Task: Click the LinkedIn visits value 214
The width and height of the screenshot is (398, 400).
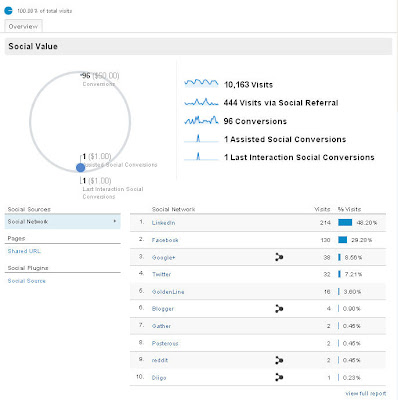Action: click(x=325, y=223)
